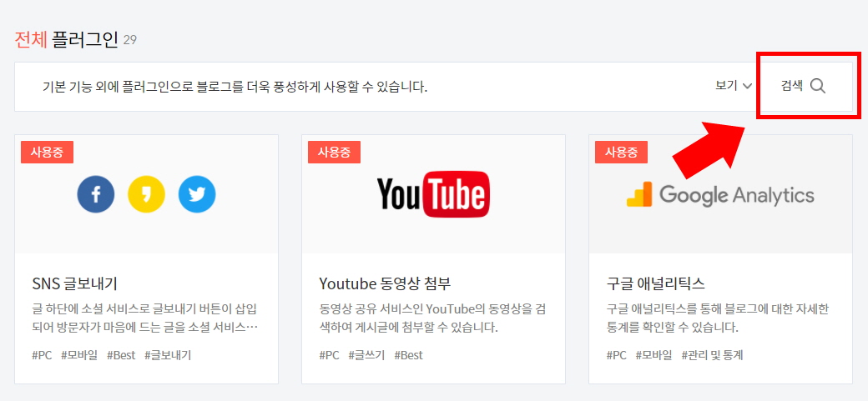The image size is (868, 401).
Task: Click #PC tag on SNS 글보내기 card
Action: pos(42,355)
